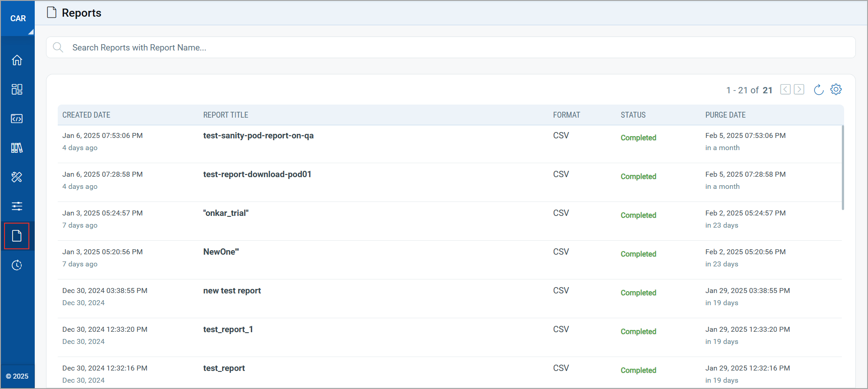Open the sliders settings sidebar icon
Image resolution: width=868 pixels, height=389 pixels.
click(x=17, y=206)
